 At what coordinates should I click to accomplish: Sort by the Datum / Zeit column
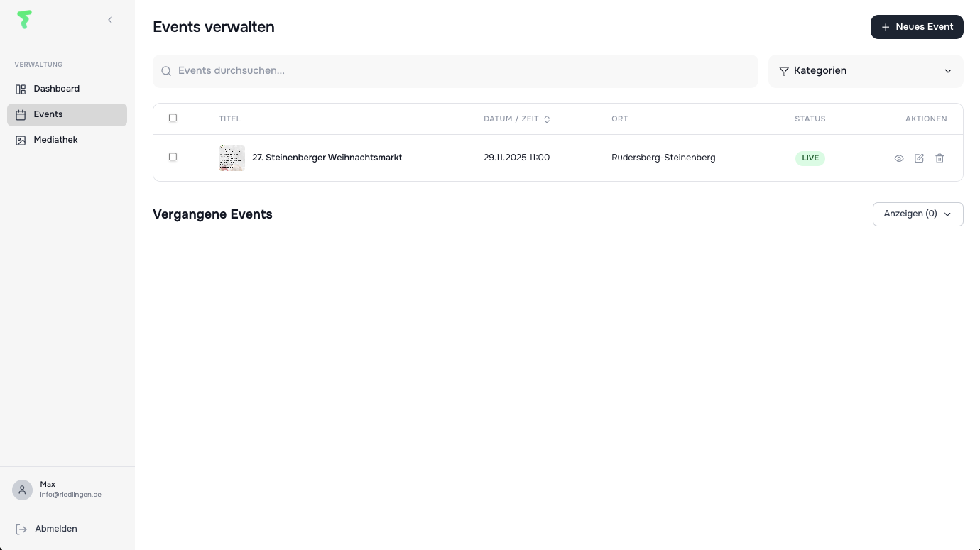coord(516,119)
